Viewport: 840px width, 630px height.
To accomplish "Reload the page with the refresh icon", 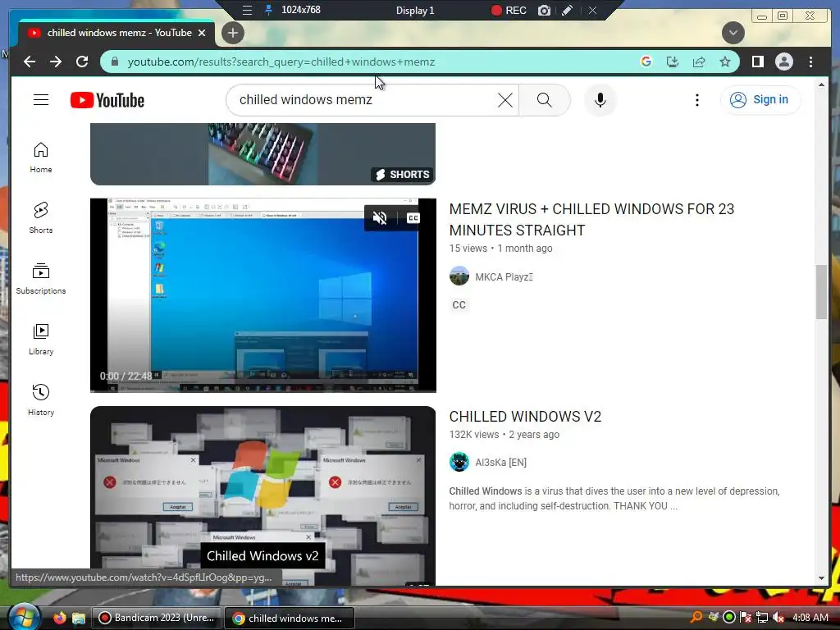I will click(82, 62).
